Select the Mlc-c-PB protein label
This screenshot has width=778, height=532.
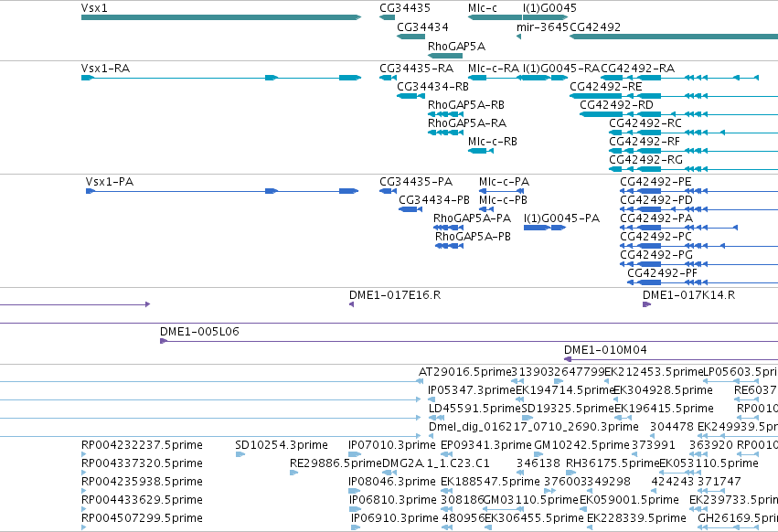pyautogui.click(x=503, y=200)
